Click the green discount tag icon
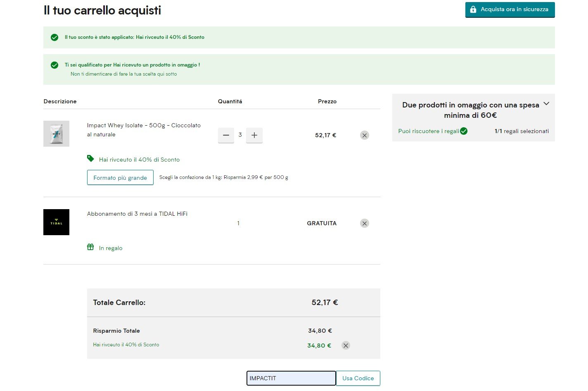588x391 pixels. point(90,159)
